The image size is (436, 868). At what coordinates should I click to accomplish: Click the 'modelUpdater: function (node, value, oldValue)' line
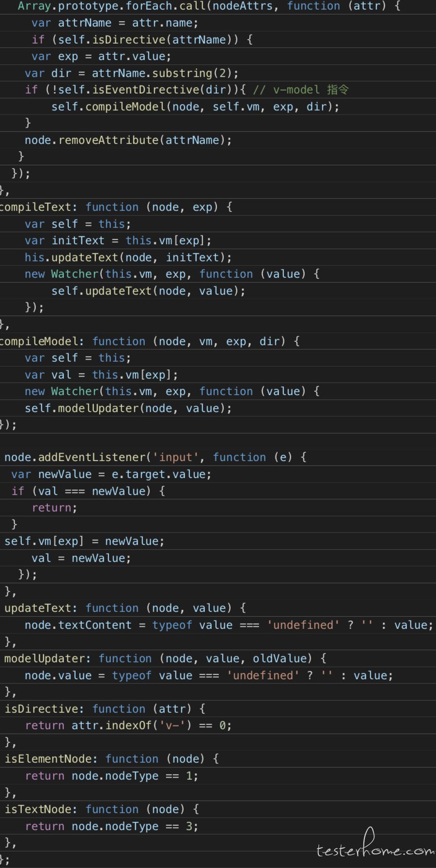click(x=166, y=659)
